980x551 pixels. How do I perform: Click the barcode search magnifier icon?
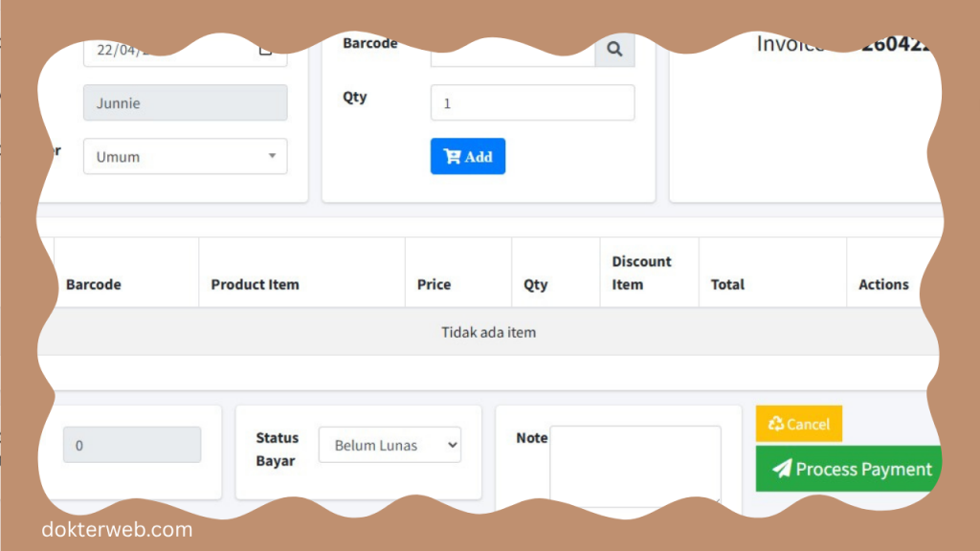click(614, 50)
